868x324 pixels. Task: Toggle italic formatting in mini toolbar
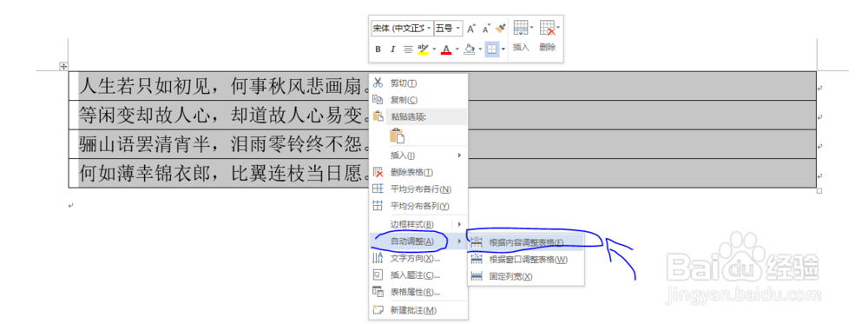tap(392, 50)
